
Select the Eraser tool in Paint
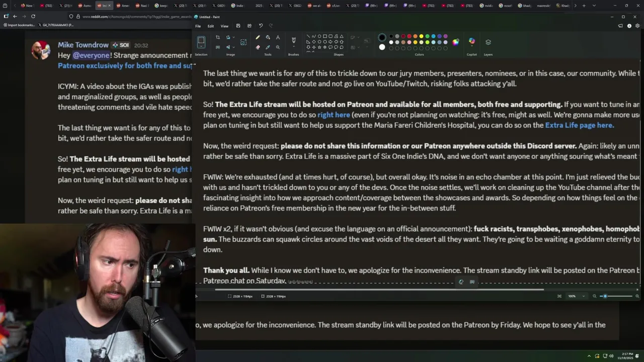coord(258,47)
